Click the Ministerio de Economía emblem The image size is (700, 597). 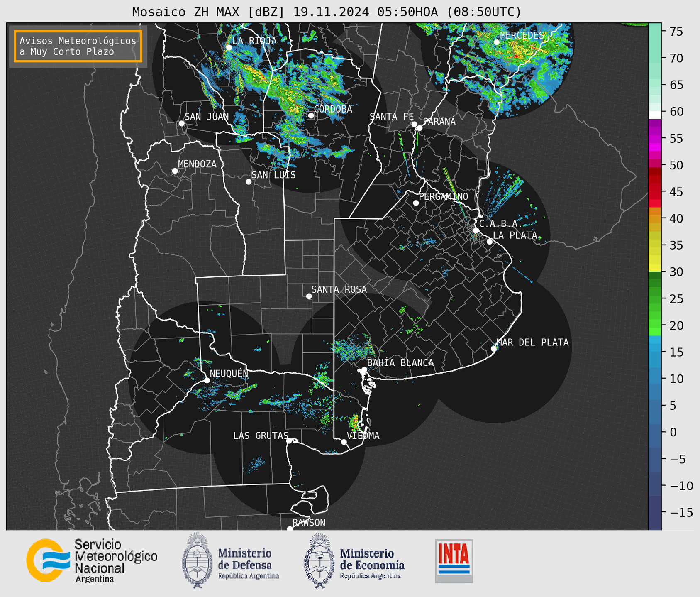319,560
